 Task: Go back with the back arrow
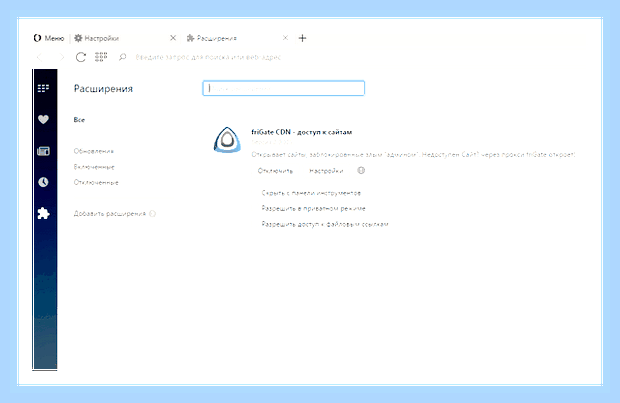coord(40,57)
